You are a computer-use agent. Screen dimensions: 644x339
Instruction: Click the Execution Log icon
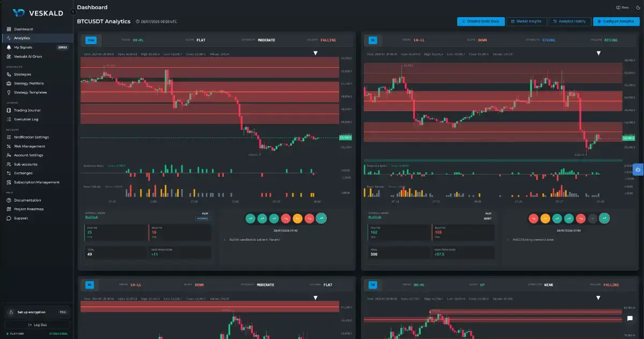(9, 119)
